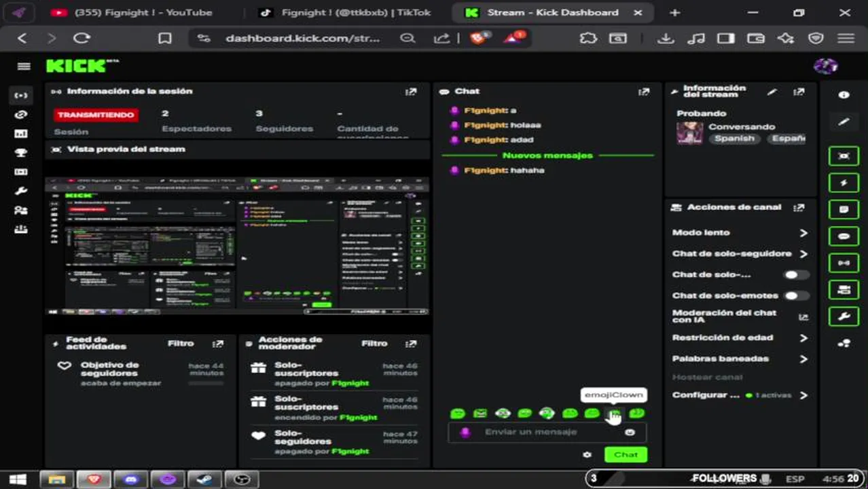
Task: Open chat settings gear icon
Action: point(587,455)
